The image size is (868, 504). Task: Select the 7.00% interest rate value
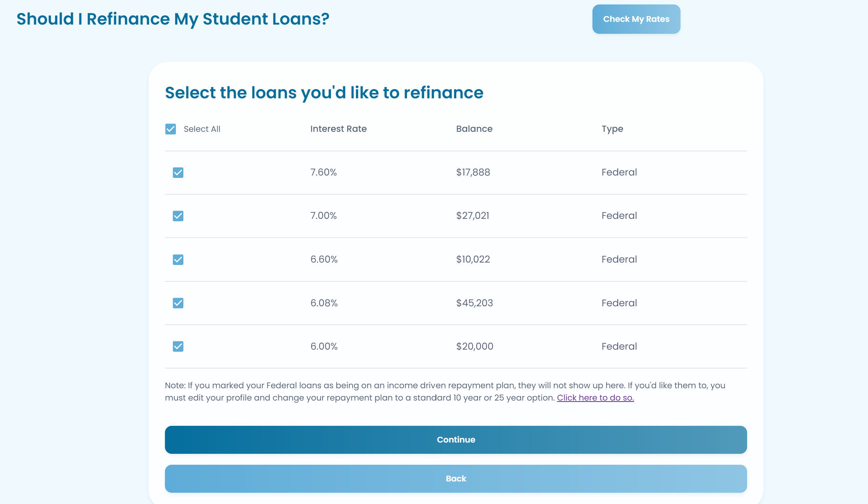(323, 216)
